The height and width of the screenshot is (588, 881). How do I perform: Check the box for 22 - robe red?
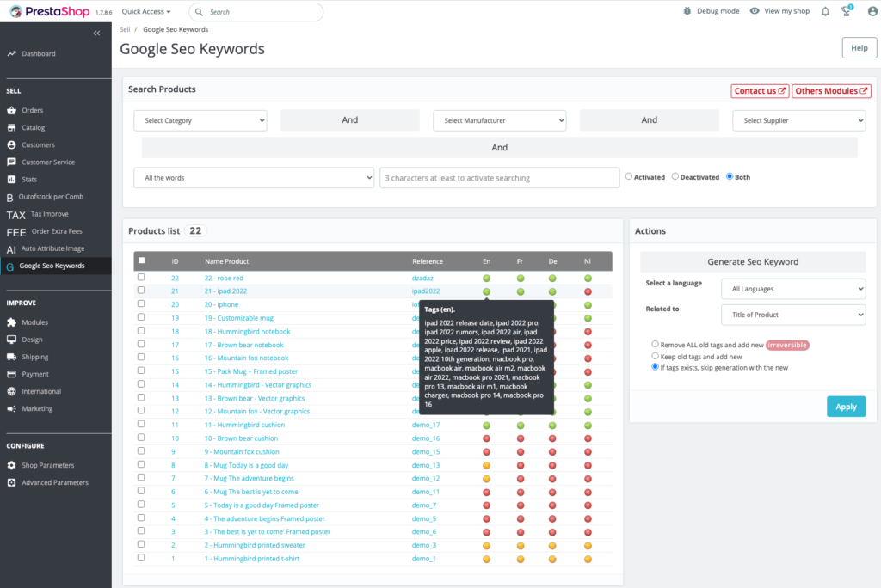click(x=141, y=278)
